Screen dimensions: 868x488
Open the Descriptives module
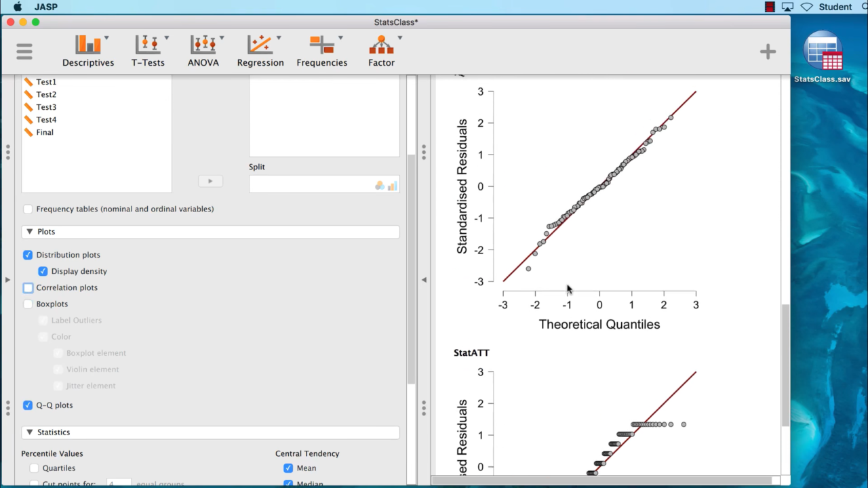[x=88, y=52]
